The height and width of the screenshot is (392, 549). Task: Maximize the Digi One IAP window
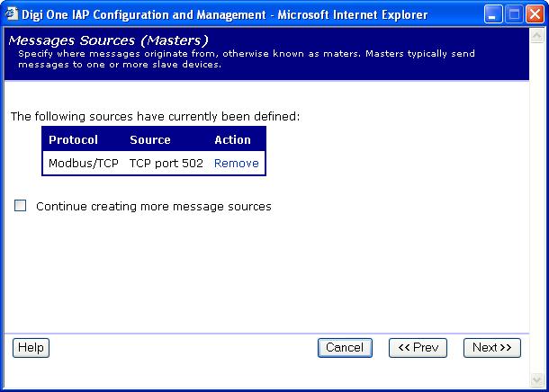coord(513,14)
